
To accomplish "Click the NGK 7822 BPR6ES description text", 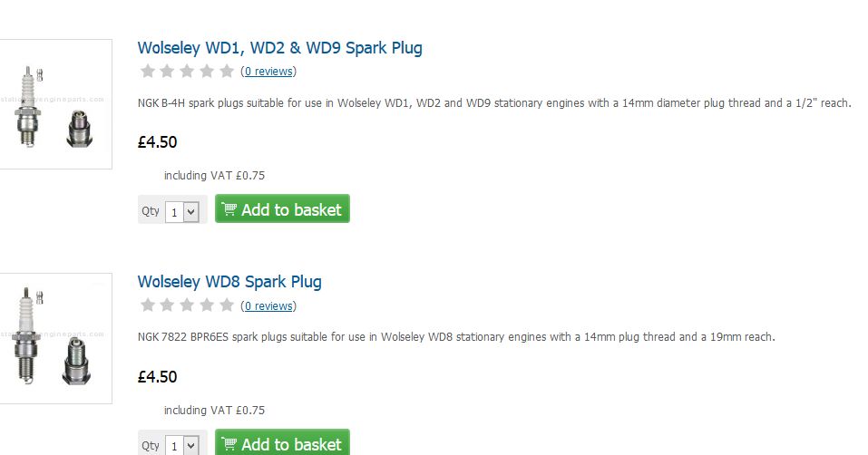I will click(456, 337).
